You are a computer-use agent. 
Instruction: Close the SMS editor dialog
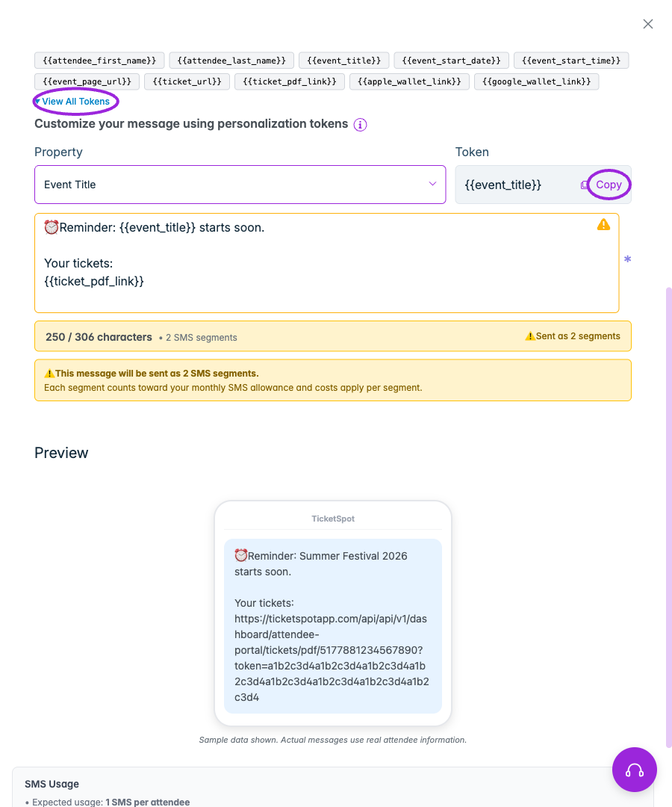pos(648,24)
